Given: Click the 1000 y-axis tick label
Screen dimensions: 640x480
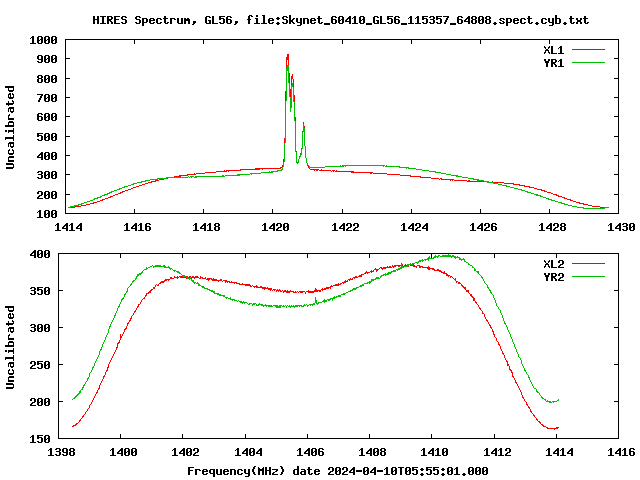Looking at the screenshot, I should (43, 40).
